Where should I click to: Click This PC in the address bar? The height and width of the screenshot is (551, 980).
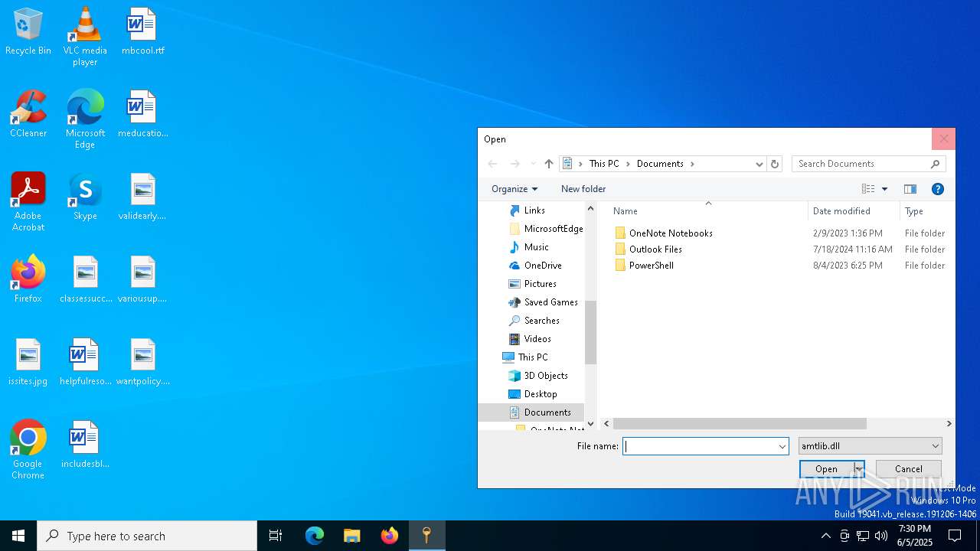[x=604, y=164]
